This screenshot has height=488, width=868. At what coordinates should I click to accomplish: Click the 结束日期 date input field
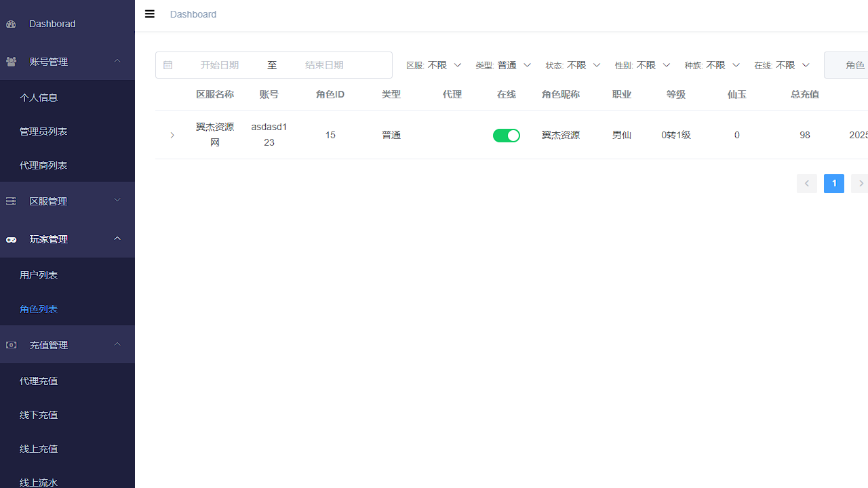pyautogui.click(x=323, y=65)
